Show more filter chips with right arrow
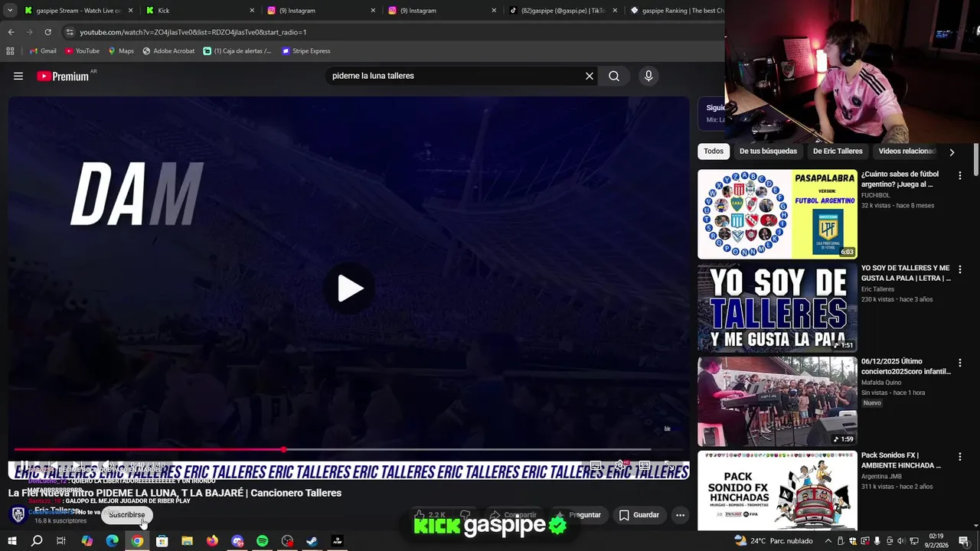Screen dimensions: 980x551 (952, 152)
